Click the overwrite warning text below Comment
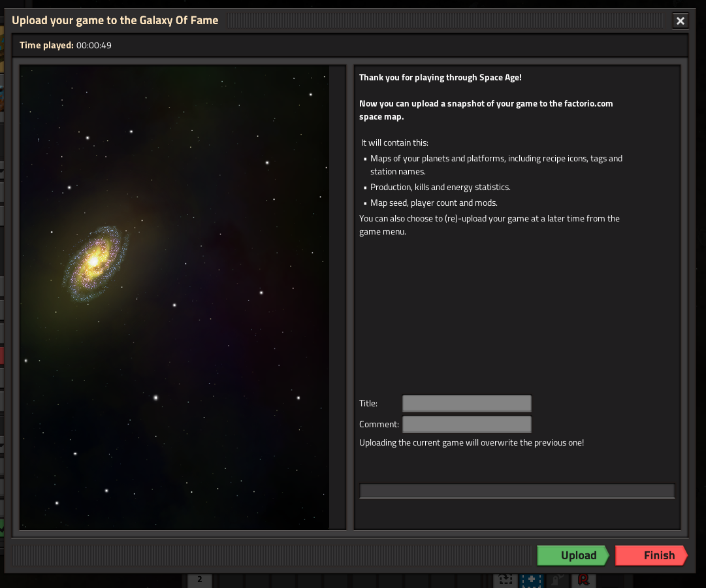Screen dimensions: 706x588 (472, 442)
